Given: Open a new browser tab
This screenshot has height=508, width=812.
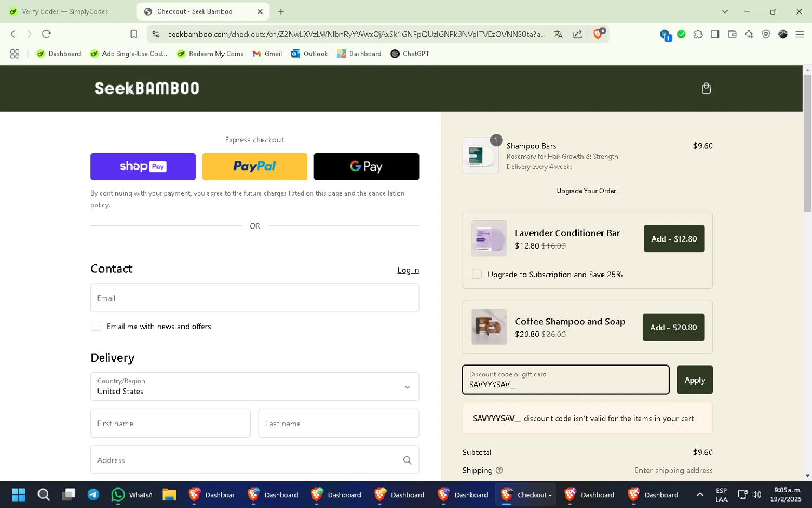Looking at the screenshot, I should click(281, 11).
